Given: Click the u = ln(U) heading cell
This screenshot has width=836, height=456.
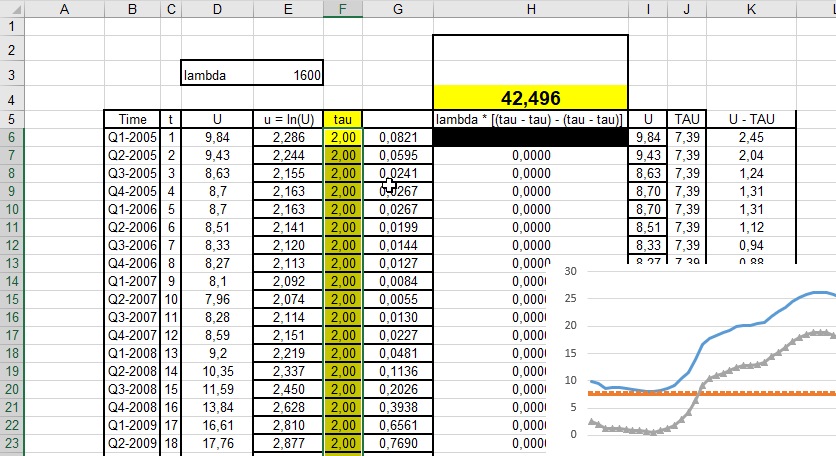Looking at the screenshot, I should pos(288,120).
